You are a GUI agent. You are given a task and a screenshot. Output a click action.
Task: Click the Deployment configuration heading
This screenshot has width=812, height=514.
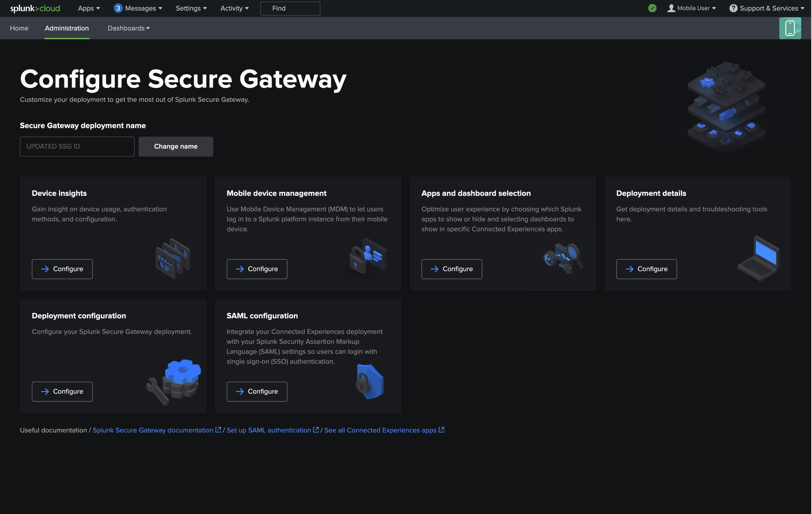pyautogui.click(x=78, y=315)
